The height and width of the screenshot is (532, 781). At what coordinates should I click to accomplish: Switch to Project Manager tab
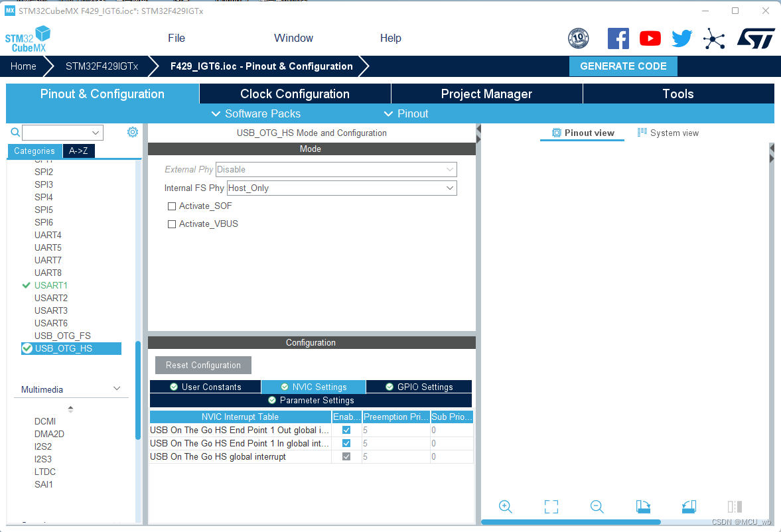point(486,94)
